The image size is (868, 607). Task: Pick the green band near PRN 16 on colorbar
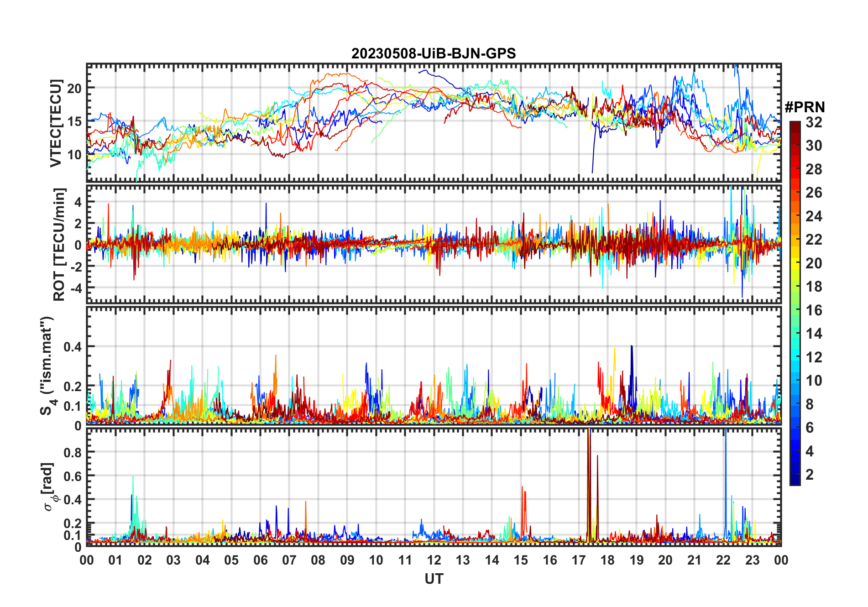[795, 310]
